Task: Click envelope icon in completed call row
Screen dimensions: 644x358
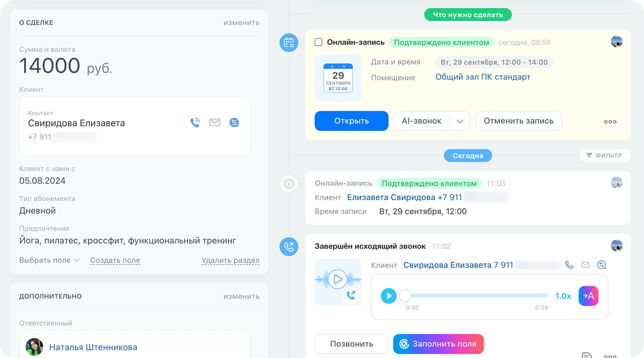Action: [x=585, y=265]
